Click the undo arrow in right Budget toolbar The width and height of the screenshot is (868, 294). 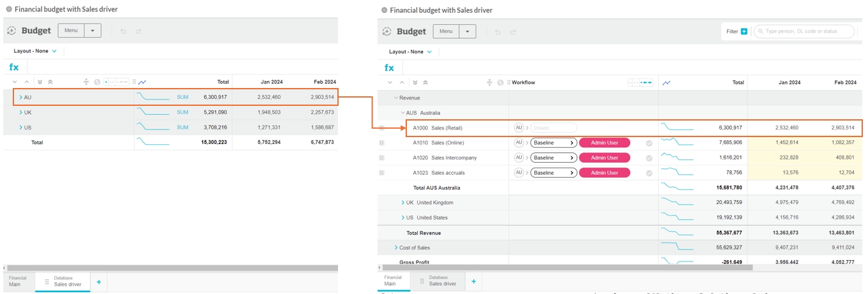point(498,32)
